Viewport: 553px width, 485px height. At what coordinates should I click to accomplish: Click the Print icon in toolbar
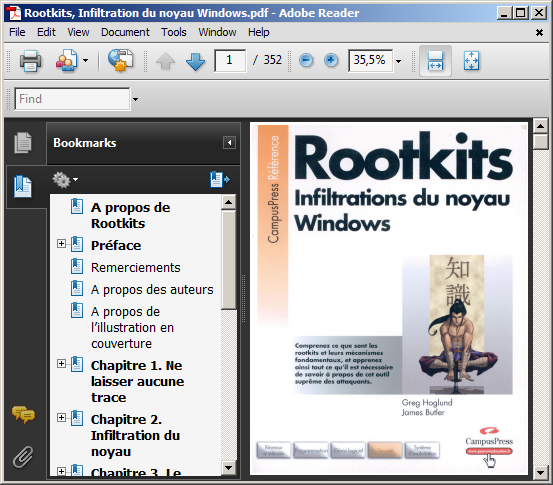(30, 61)
